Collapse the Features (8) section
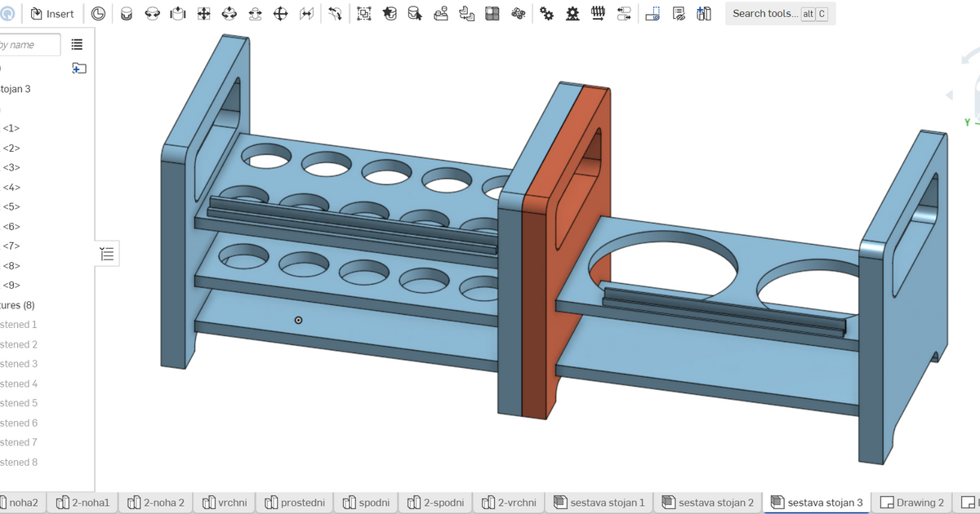 (16, 304)
